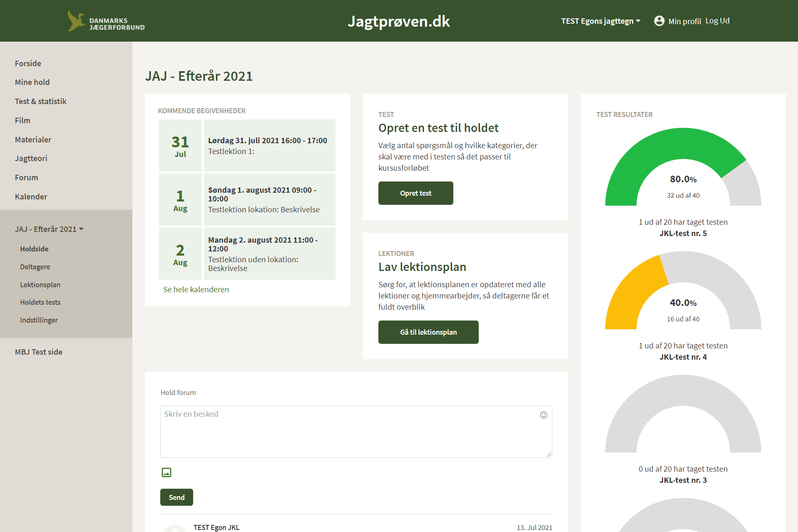This screenshot has height=532, width=798.
Task: Click the 80.0% green gauge
Action: click(x=683, y=167)
